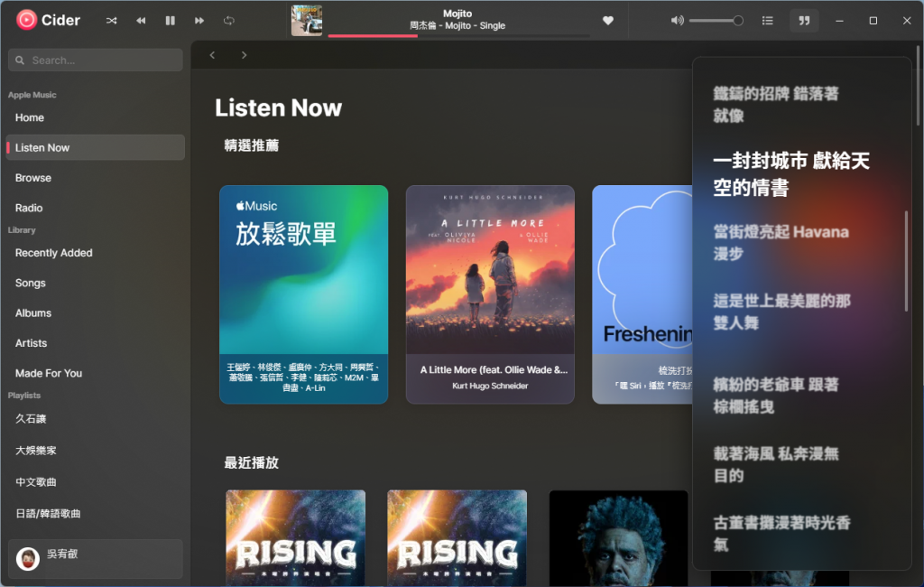
Task: Open the play queue list
Action: pos(768,21)
